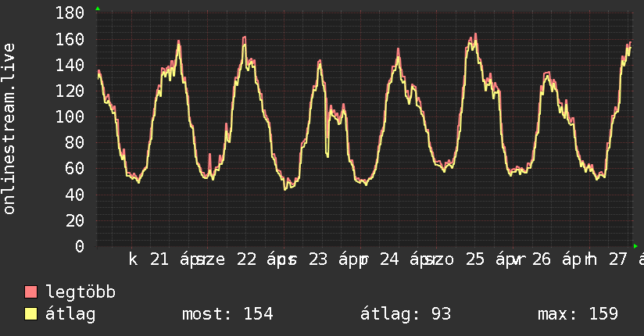Click the green arrow atop y-axis
This screenshot has width=644, height=336.
click(98, 9)
